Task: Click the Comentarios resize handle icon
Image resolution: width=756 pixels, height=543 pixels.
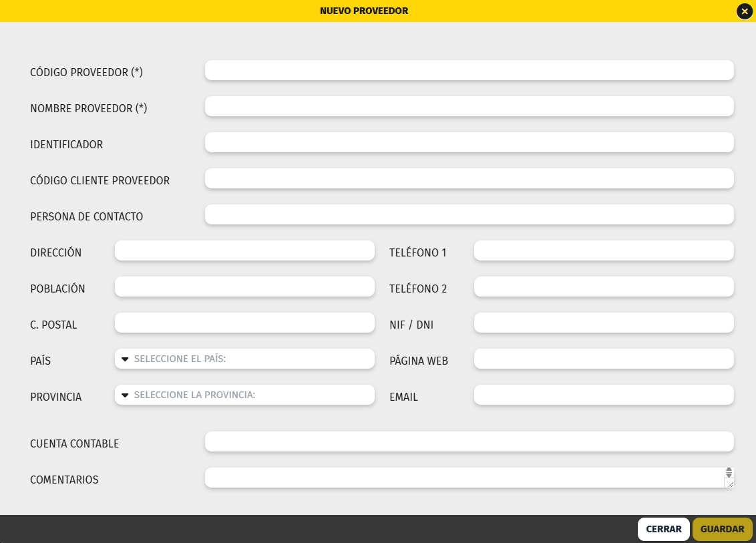Action: point(730,483)
